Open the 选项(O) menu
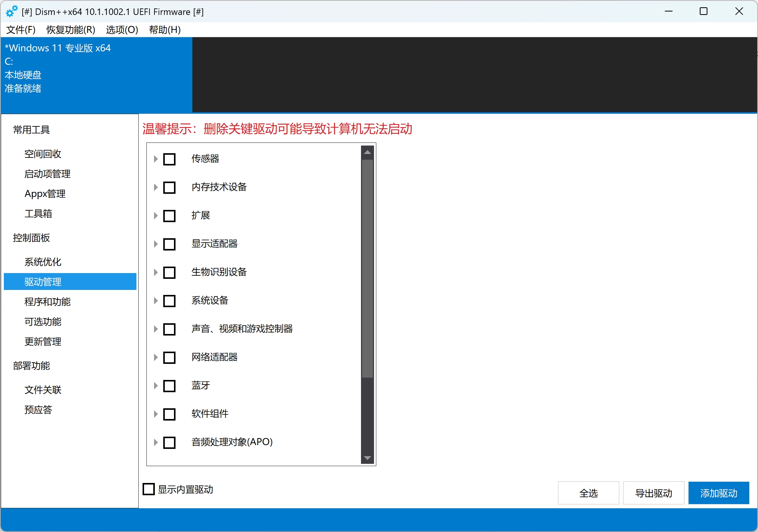 pos(122,29)
